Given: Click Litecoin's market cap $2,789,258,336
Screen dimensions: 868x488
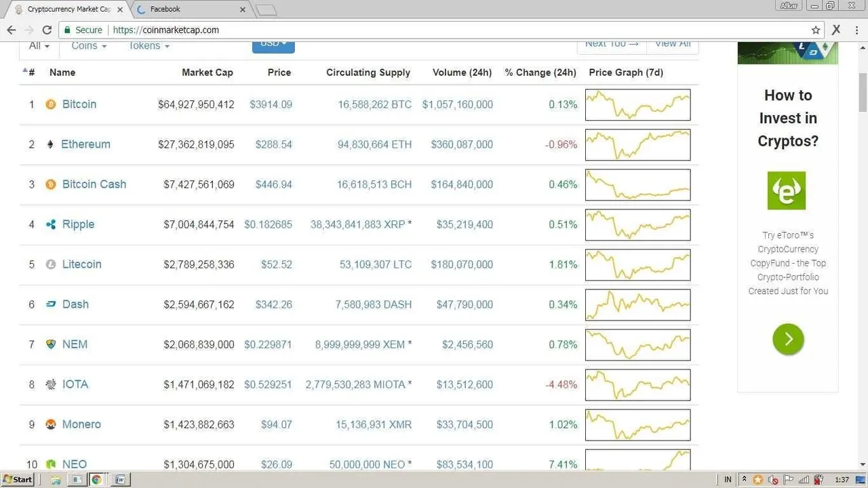Looking at the screenshot, I should (x=199, y=264).
